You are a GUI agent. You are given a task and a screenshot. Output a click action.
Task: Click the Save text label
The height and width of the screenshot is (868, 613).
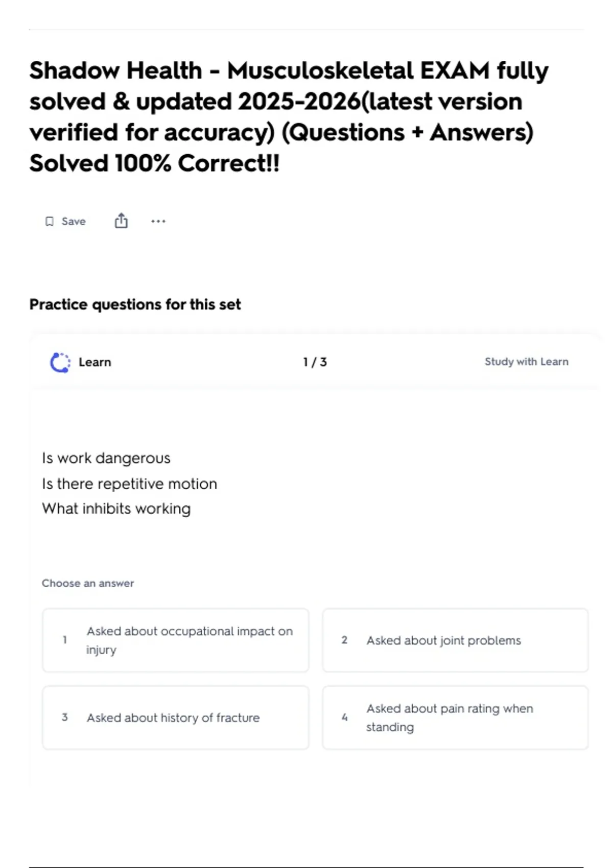74,221
